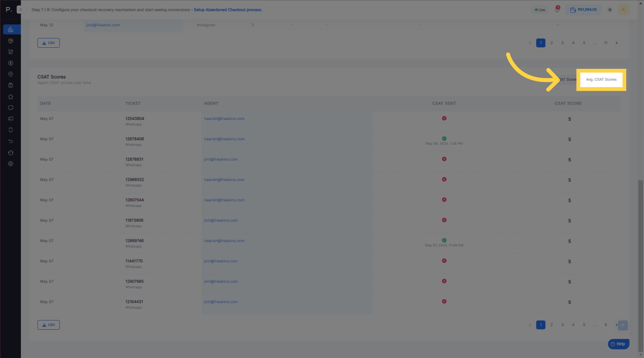The height and width of the screenshot is (358, 644).
Task: Click the DATE column header in CSAT table
Action: (x=46, y=104)
